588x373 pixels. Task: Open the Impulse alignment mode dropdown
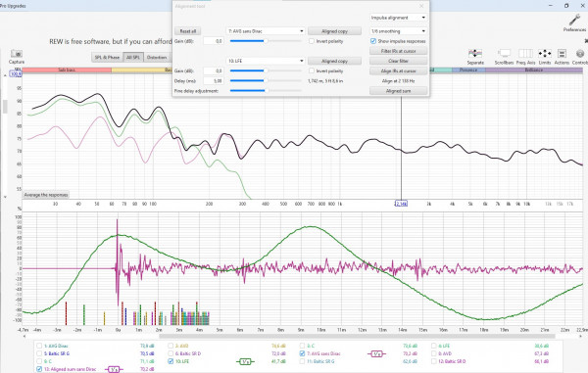[398, 18]
